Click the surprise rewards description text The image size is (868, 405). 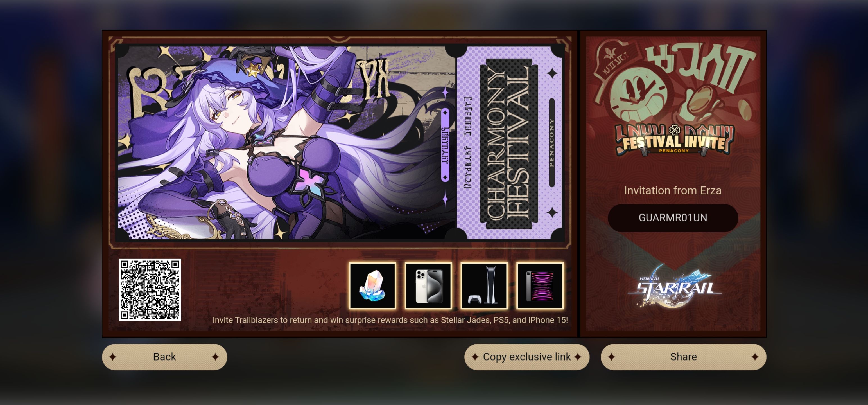click(x=390, y=320)
